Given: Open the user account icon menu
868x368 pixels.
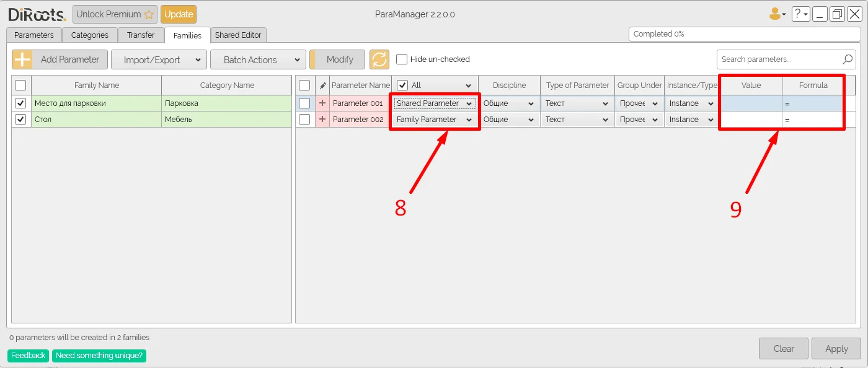Looking at the screenshot, I should pos(776,14).
